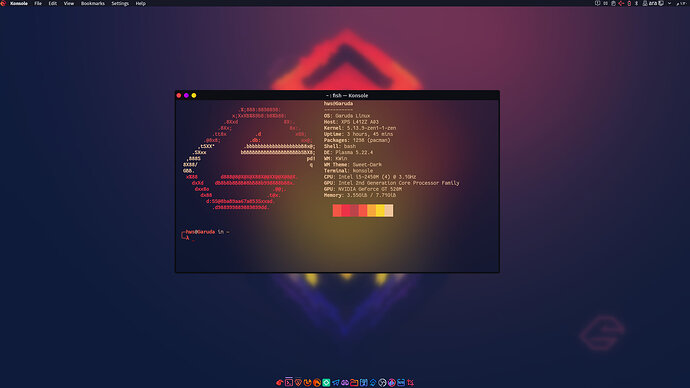Click the battery tray icon
Screen dimensions: 690x388
629,3
